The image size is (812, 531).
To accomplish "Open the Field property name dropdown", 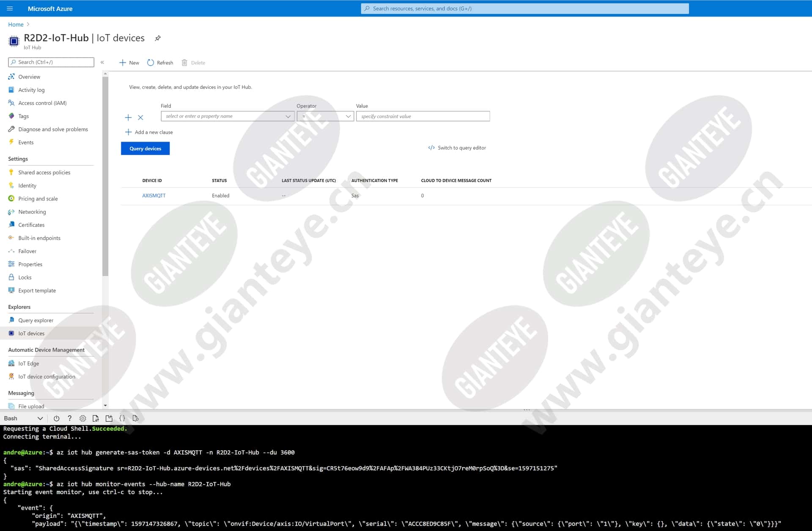I will (x=228, y=116).
